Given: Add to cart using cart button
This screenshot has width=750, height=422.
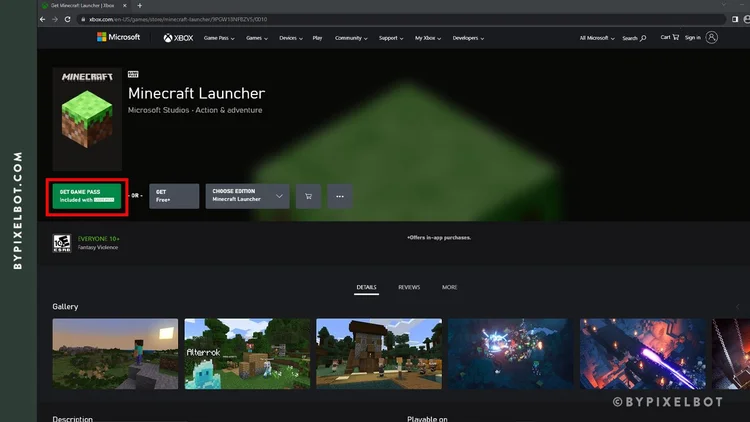Looking at the screenshot, I should (x=308, y=196).
